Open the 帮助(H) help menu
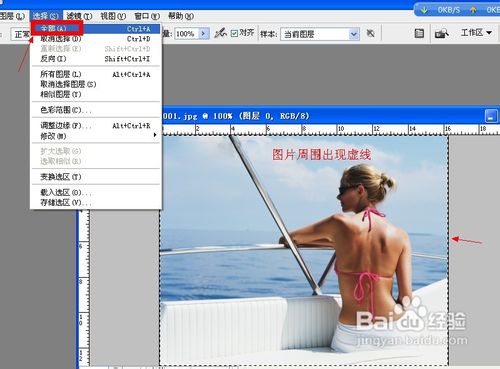This screenshot has height=369, width=500. [x=181, y=16]
